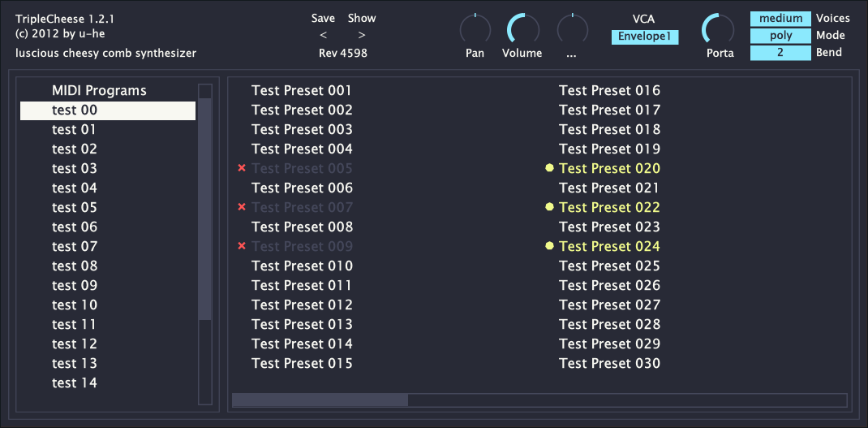
Task: Click the red X beside Test Preset 007
Action: 242,207
